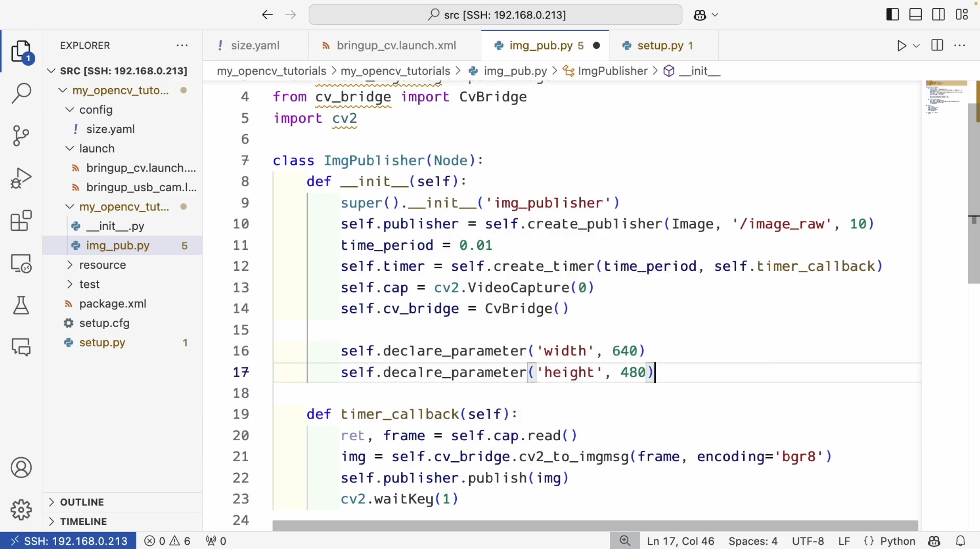980x549 pixels.
Task: Toggle the primary side bar visibility
Action: pos(892,15)
